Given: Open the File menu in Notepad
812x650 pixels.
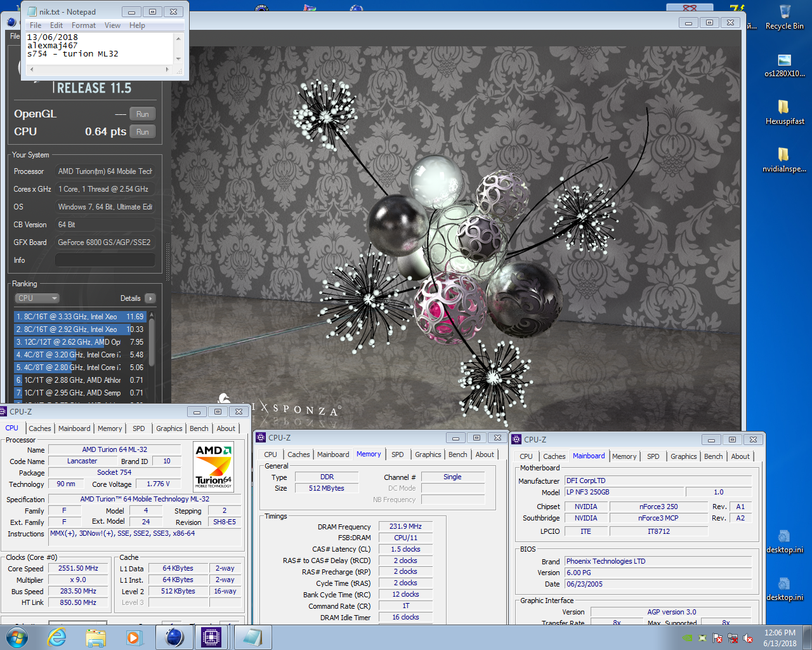Looking at the screenshot, I should pyautogui.click(x=36, y=25).
